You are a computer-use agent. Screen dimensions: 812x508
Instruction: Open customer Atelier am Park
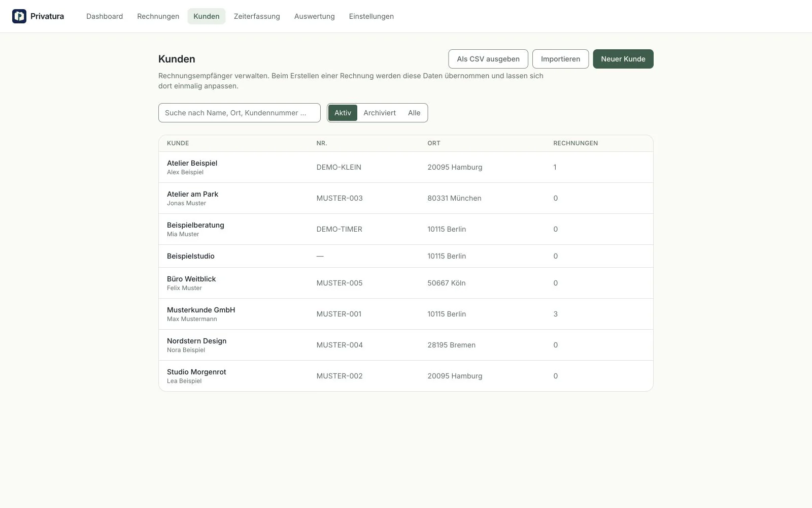point(406,198)
